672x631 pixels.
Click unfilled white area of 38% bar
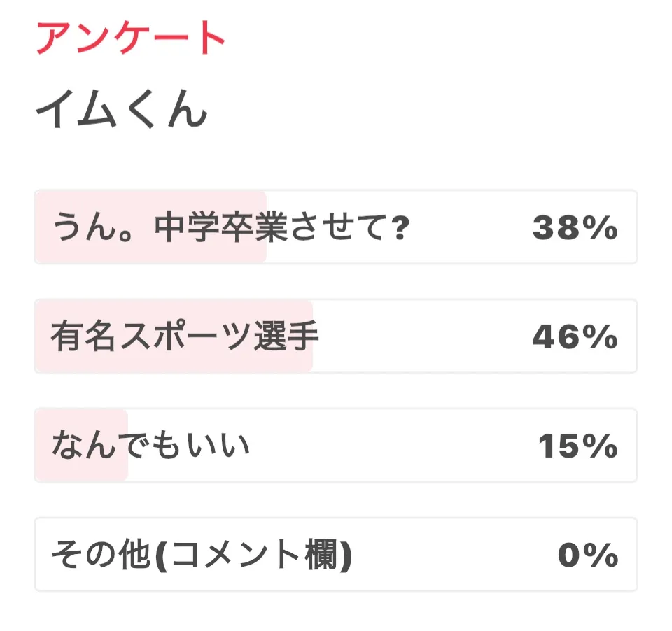click(x=462, y=227)
